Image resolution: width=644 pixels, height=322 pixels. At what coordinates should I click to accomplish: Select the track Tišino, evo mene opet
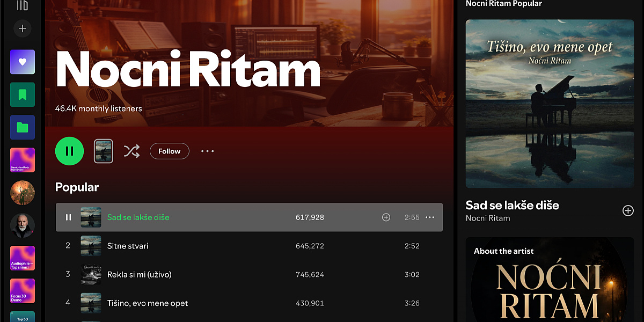point(249,303)
